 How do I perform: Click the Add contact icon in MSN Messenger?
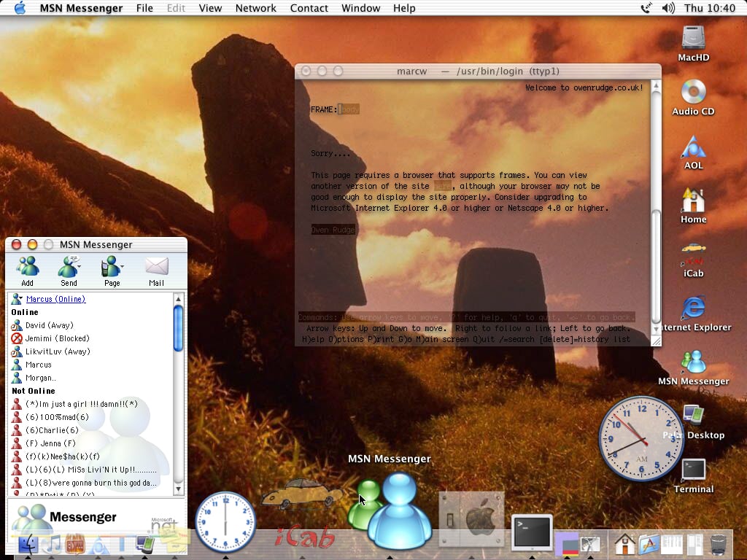click(27, 270)
